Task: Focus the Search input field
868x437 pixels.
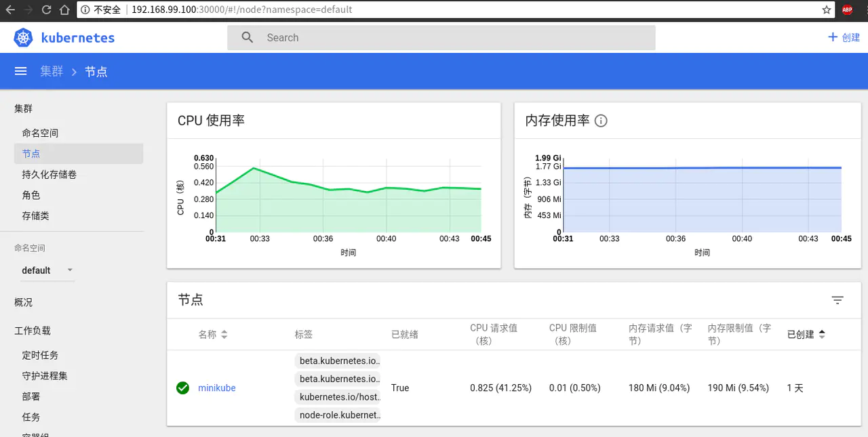Action: coord(441,38)
